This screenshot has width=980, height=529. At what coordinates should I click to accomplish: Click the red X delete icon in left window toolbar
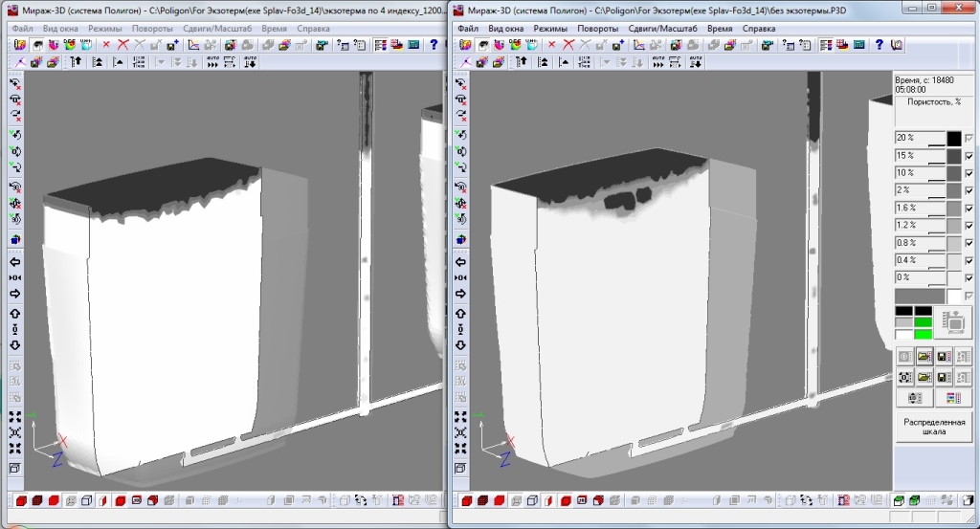(122, 45)
